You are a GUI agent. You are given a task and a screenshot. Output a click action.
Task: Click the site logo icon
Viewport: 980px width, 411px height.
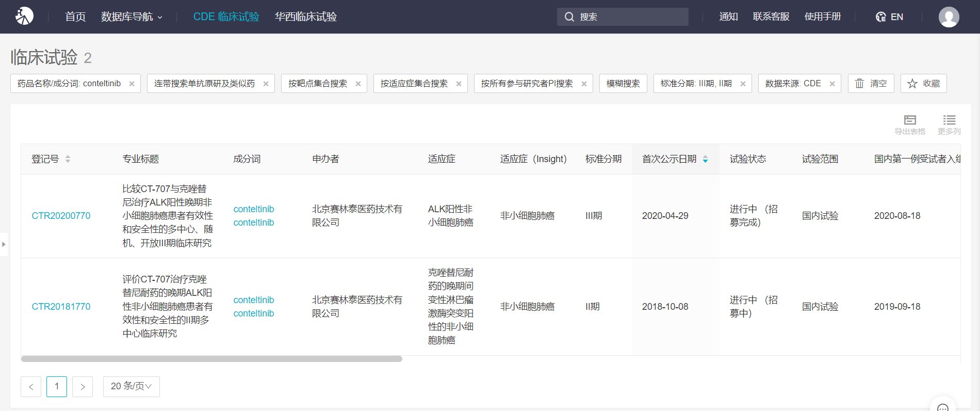[24, 17]
